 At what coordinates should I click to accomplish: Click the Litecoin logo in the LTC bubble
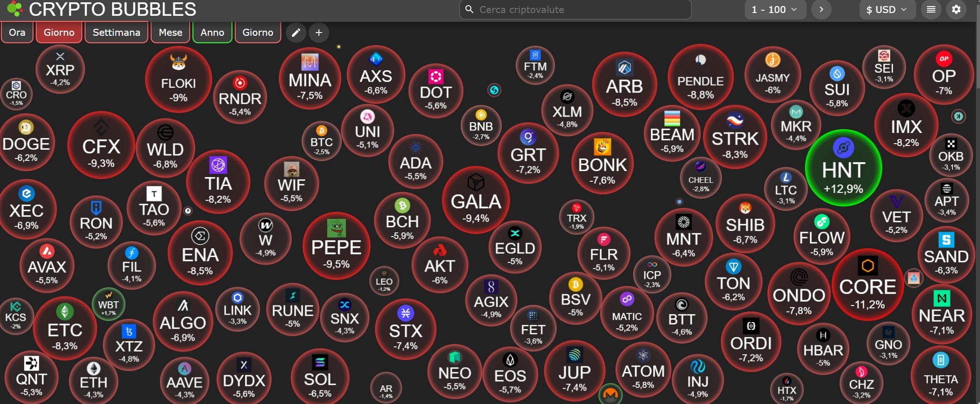point(786,178)
